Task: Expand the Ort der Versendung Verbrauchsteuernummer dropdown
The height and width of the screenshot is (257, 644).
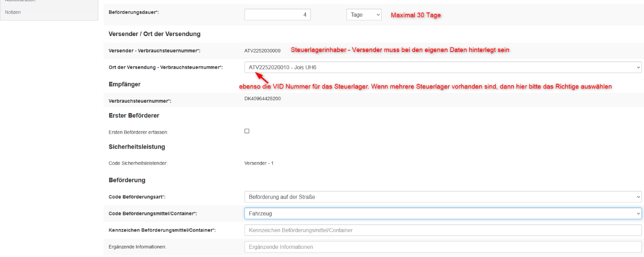Action: point(442,67)
